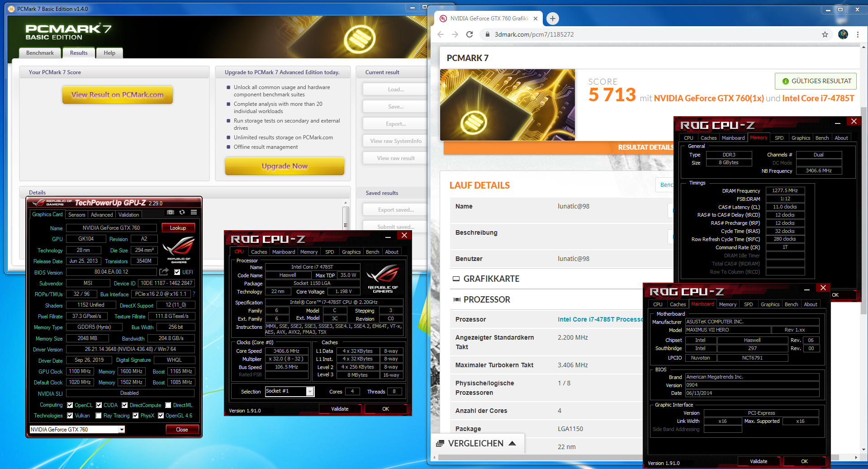
Task: Click the RESULTAT DETAILS orange bar
Action: (559, 147)
